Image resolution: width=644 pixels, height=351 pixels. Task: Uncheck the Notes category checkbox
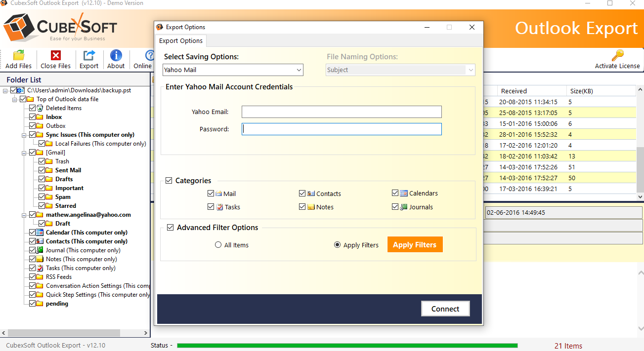(x=302, y=207)
